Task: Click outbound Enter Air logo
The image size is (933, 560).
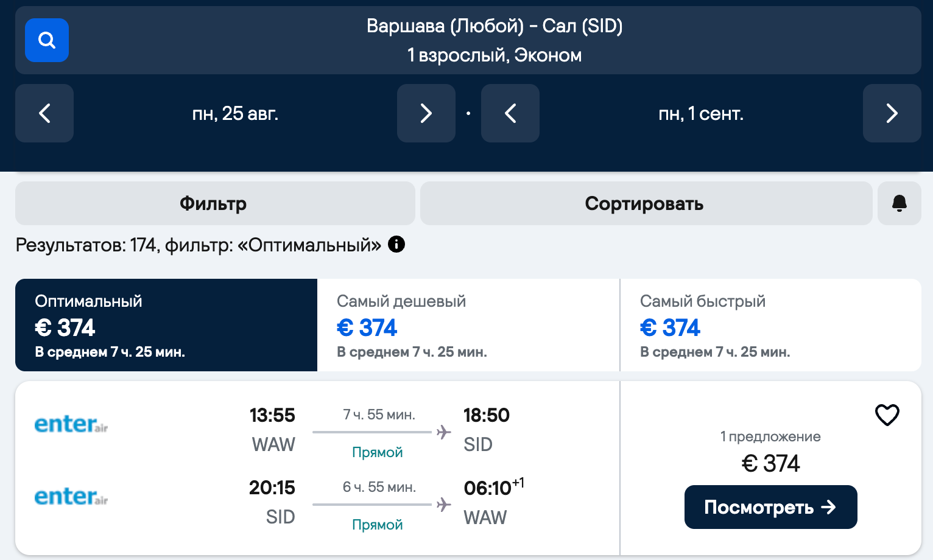Action: (71, 424)
